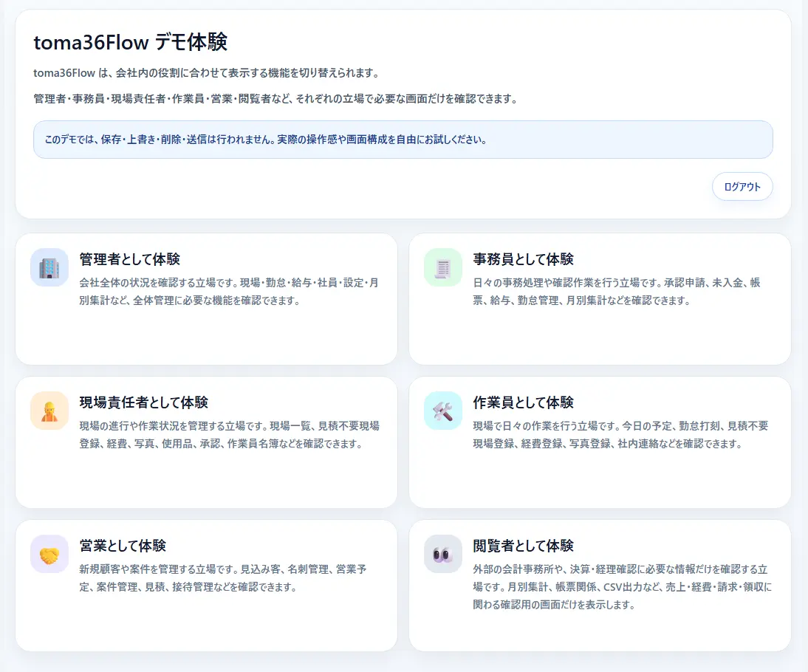808x672 pixels.
Task: Click the hammer and wrench icon for 作業員
Action: click(x=443, y=411)
